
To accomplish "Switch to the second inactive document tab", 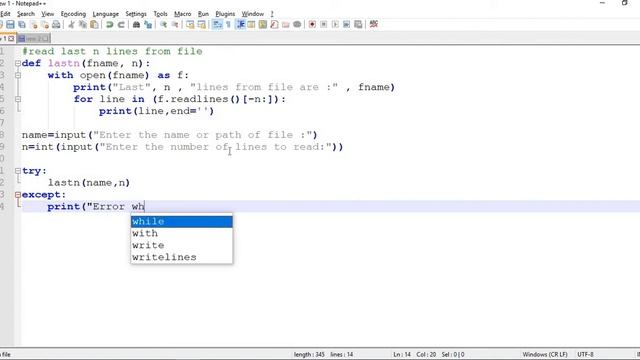I will (34, 39).
